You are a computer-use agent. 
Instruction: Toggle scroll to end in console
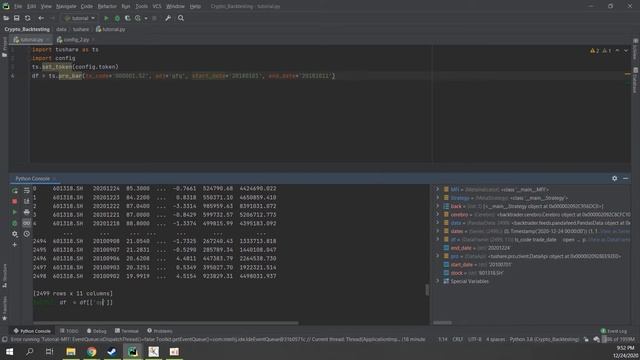27,201
